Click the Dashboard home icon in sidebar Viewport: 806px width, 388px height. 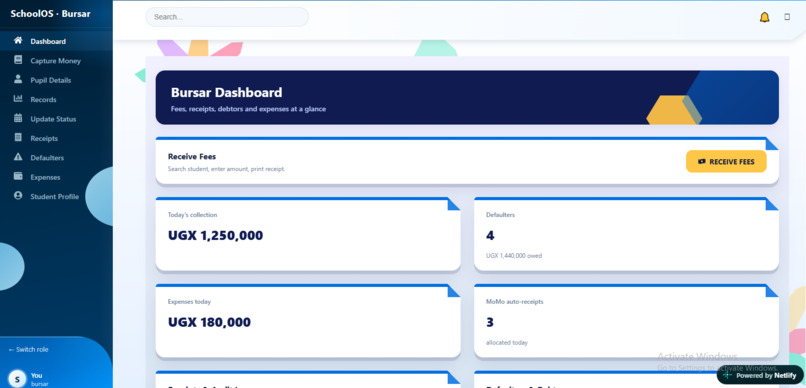[x=18, y=41]
